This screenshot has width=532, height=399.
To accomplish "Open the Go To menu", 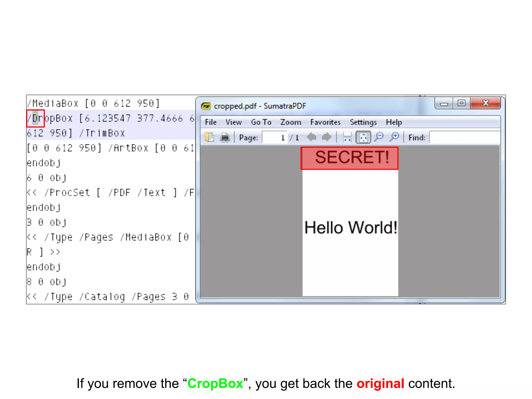I will (261, 122).
